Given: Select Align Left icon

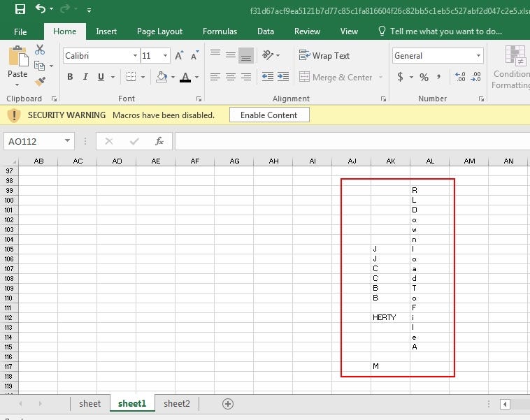Looking at the screenshot, I should (215, 77).
